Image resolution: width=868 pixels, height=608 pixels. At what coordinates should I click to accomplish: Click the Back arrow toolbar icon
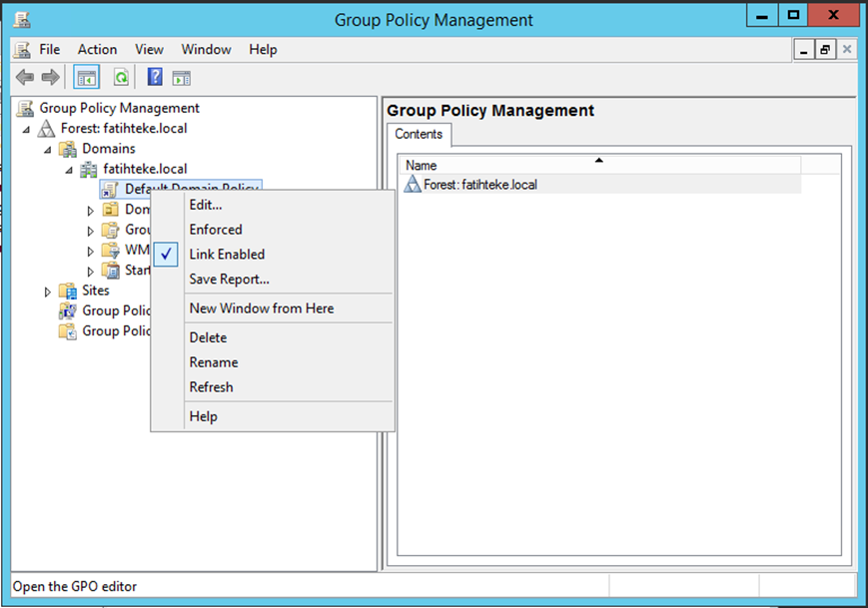click(25, 78)
